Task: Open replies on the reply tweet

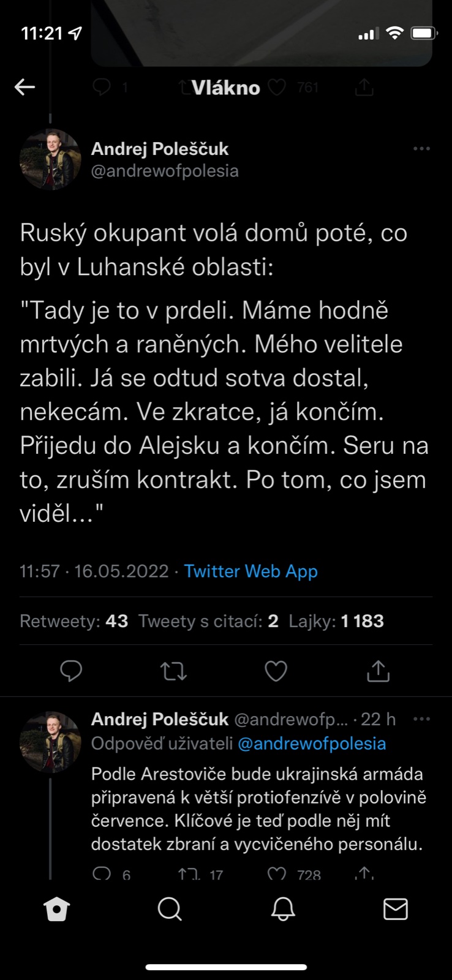Action: (x=102, y=873)
